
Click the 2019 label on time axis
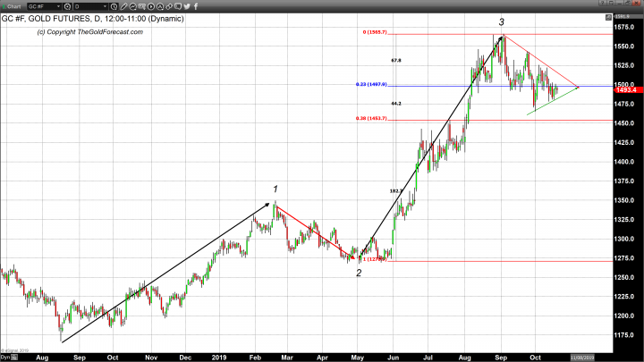coord(219,358)
